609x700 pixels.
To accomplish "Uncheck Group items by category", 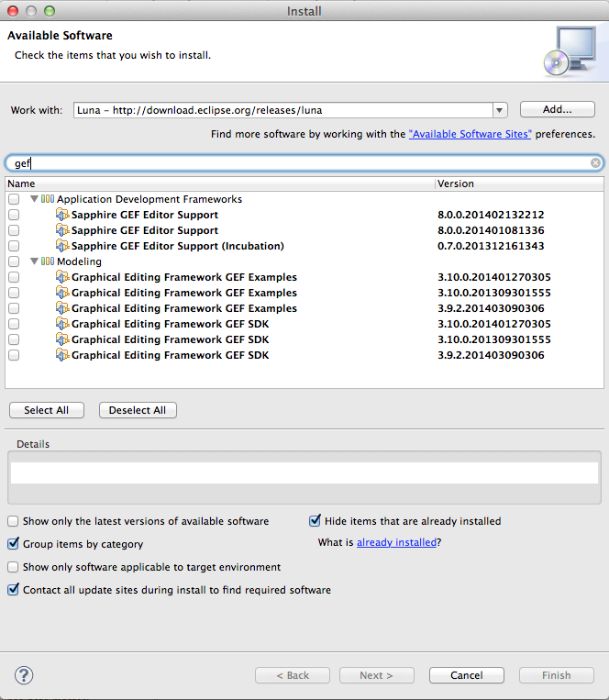I will click(x=13, y=544).
